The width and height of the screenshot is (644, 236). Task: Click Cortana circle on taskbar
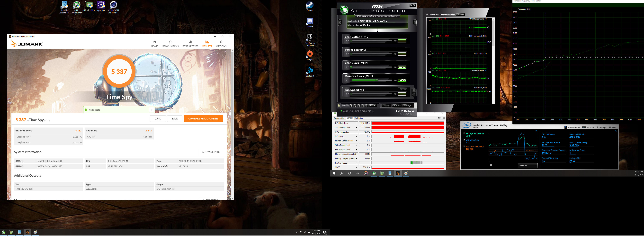[x=349, y=173]
